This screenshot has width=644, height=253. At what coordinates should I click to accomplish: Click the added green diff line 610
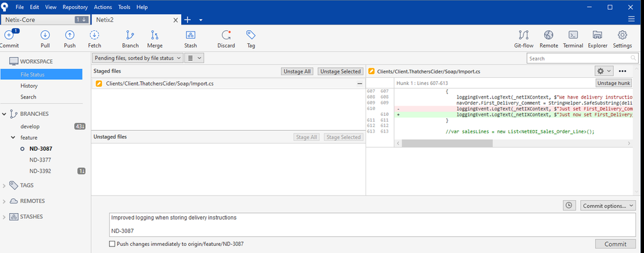point(513,115)
